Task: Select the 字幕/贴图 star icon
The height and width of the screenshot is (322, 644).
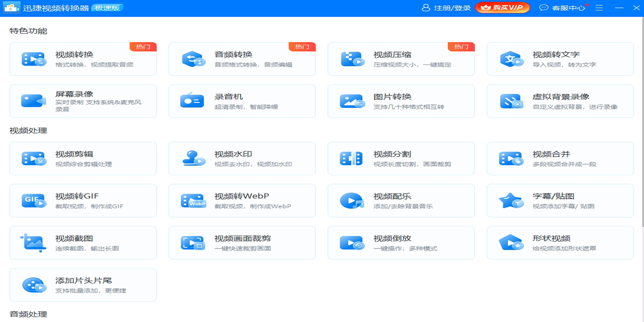Action: [x=511, y=201]
